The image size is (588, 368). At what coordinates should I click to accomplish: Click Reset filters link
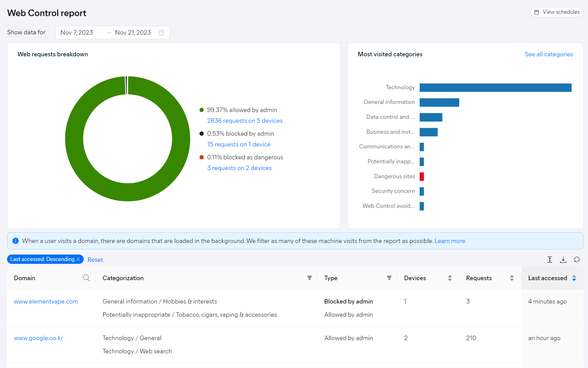click(95, 260)
